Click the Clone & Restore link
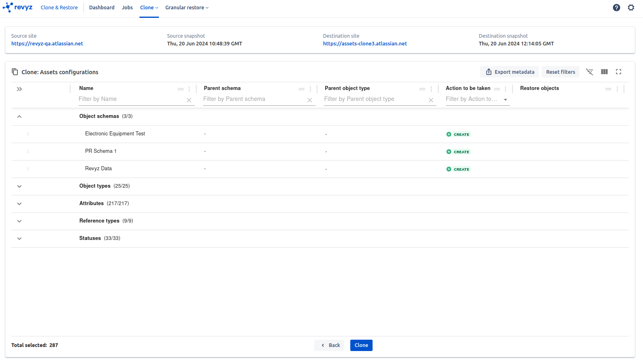Image resolution: width=643 pixels, height=364 pixels. tap(59, 8)
